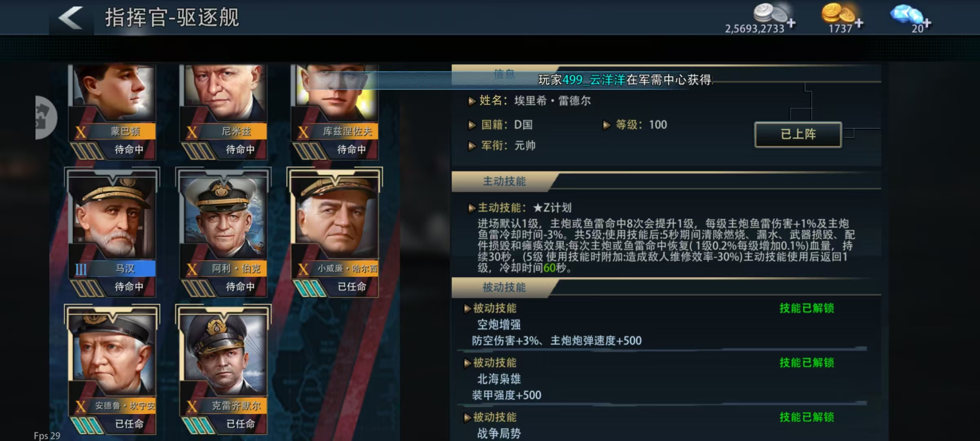Expand the 空炮增强 passive skill arrow
This screenshot has height=441, width=980.
(x=468, y=309)
